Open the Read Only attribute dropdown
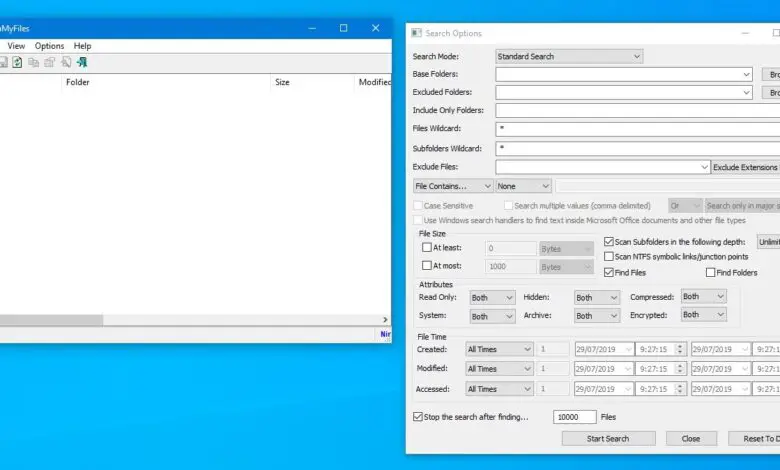780x470 pixels. [x=492, y=297]
